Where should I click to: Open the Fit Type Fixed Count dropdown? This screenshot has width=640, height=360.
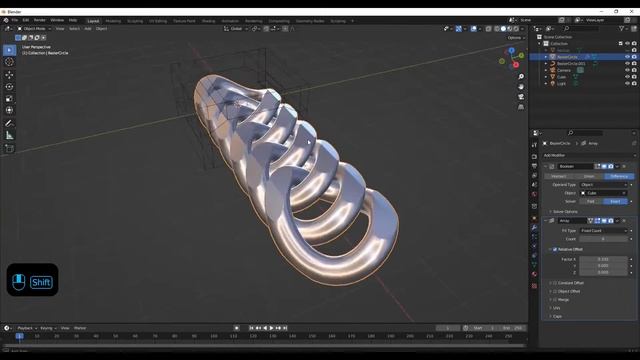603,231
